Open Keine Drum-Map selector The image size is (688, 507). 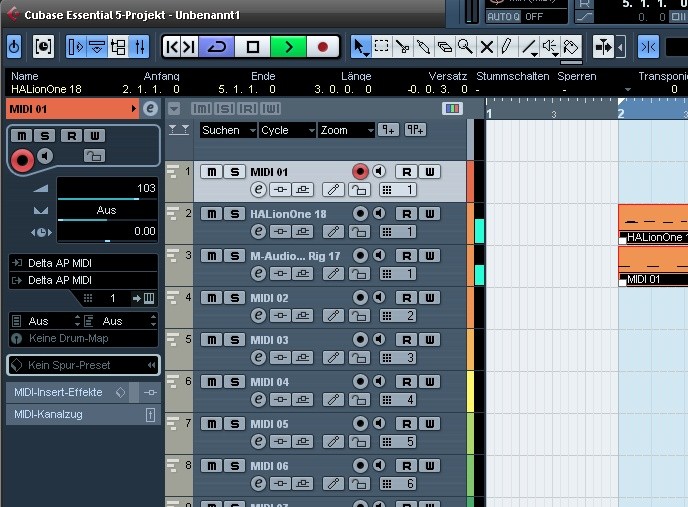83,338
